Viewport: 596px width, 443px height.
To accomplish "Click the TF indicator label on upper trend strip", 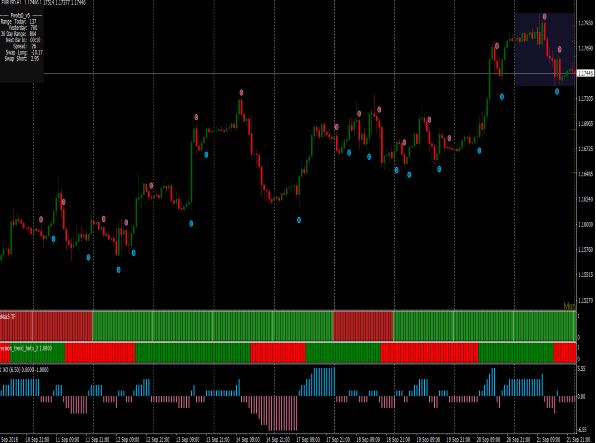I will [8, 316].
